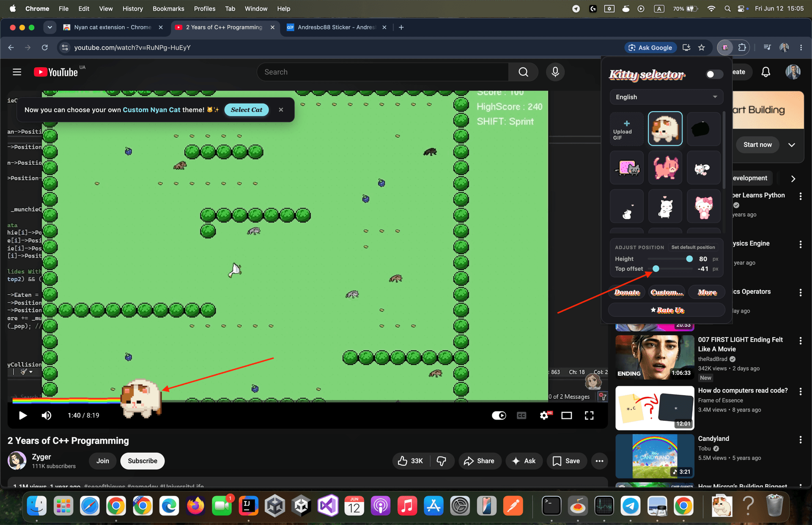Toggle closed captions CC button
This screenshot has height=525, width=812.
pos(521,415)
